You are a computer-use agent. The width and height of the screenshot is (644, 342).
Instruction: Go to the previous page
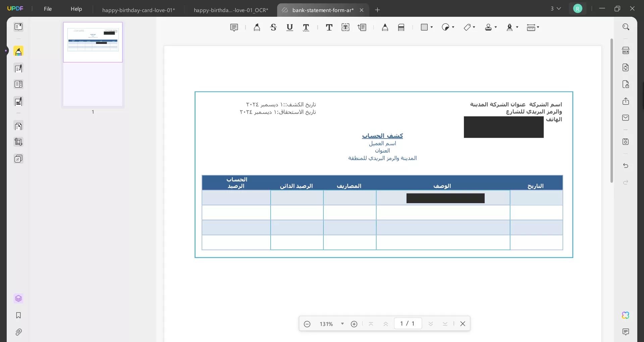[x=386, y=324]
